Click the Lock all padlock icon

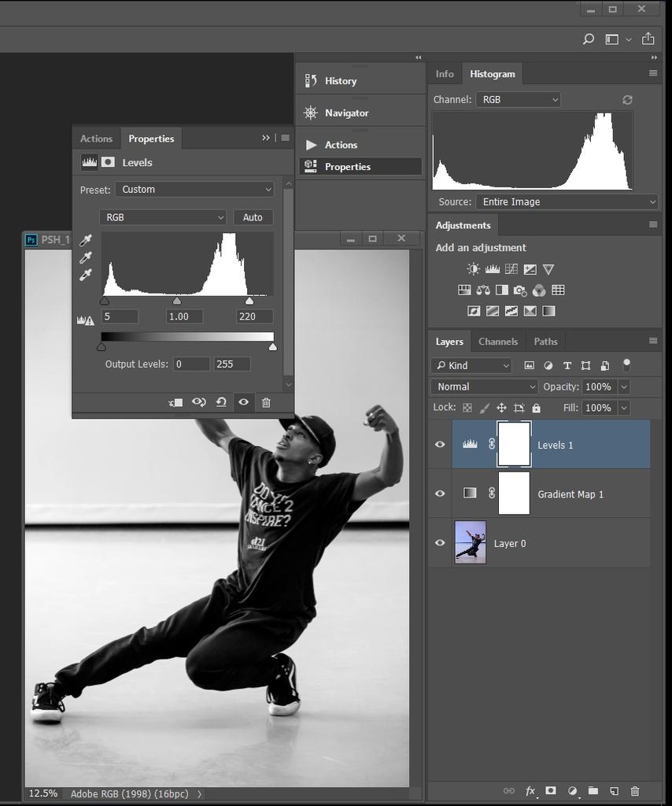point(536,409)
